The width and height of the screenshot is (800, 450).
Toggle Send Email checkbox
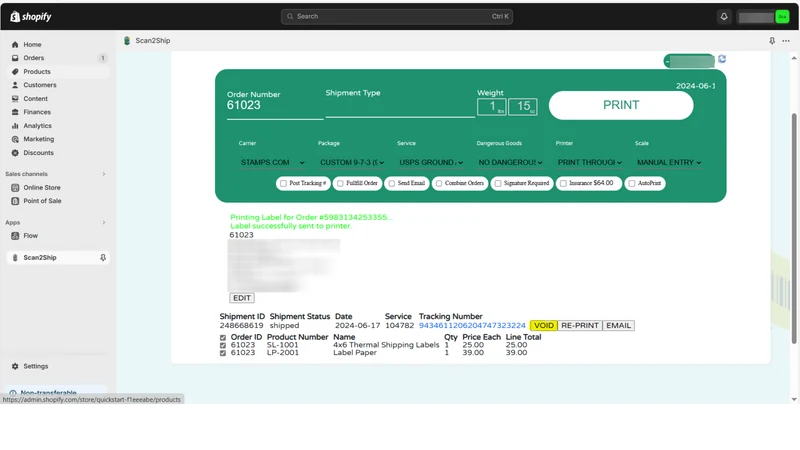coord(392,184)
